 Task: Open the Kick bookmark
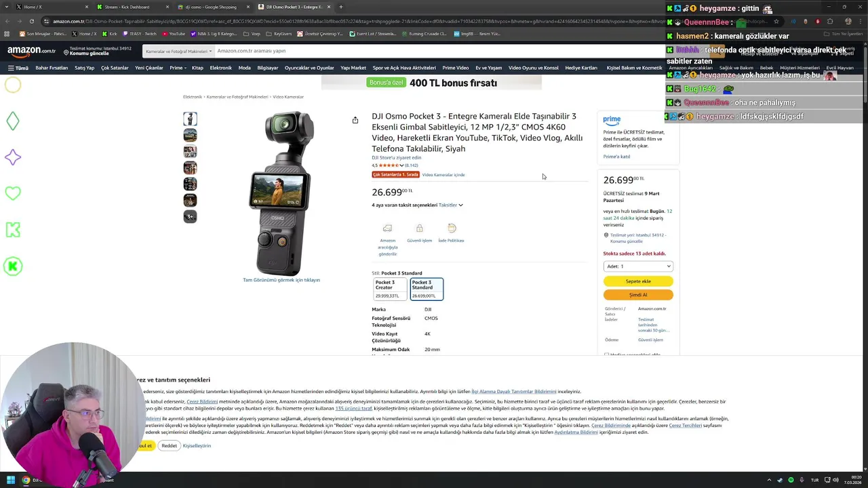(x=110, y=33)
